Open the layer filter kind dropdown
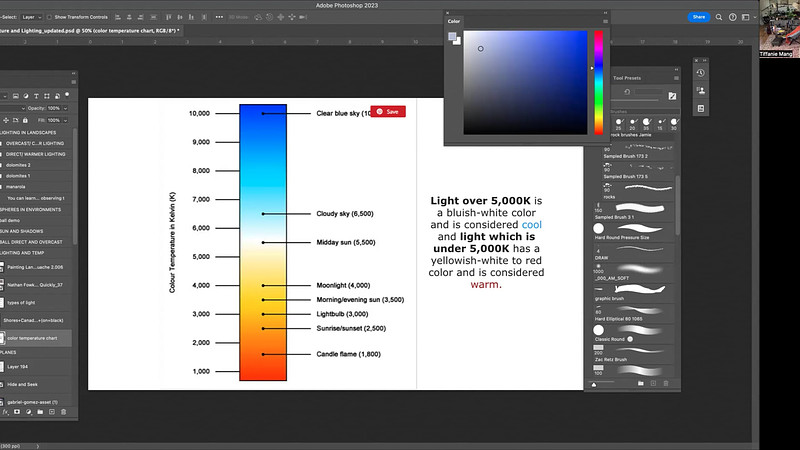 (x=4, y=96)
